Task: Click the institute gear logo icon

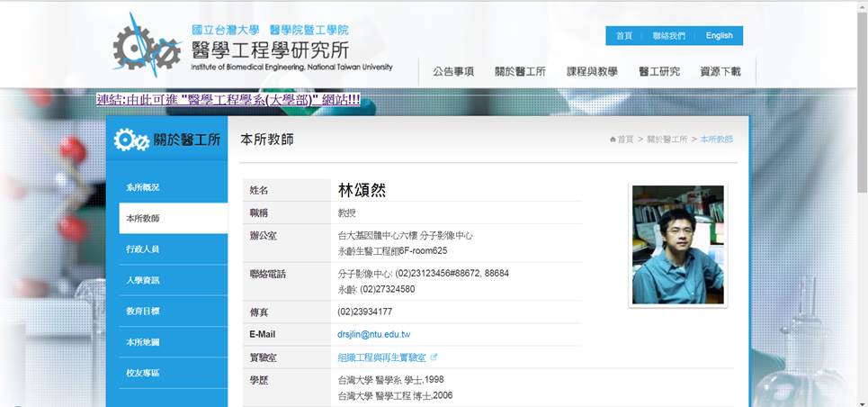Action: (x=147, y=46)
